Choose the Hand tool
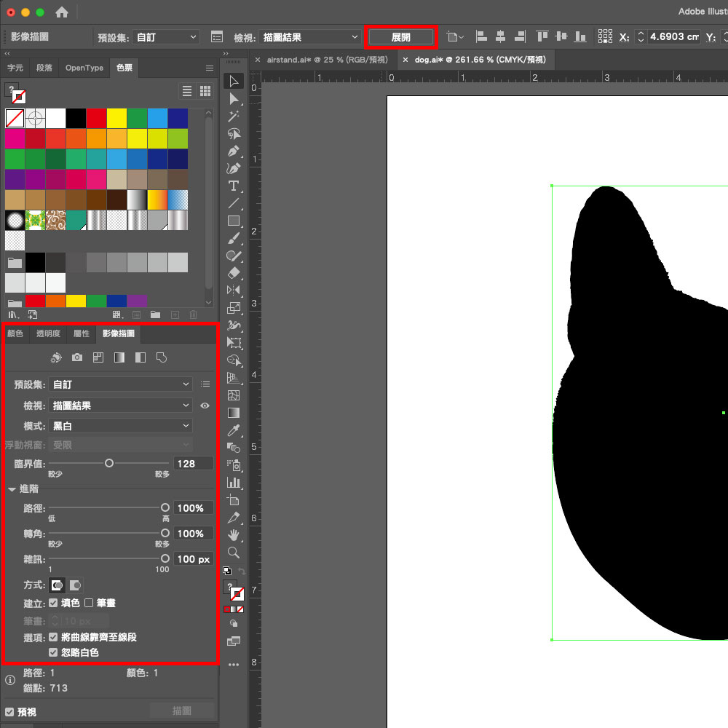The width and height of the screenshot is (728, 728). (234, 535)
